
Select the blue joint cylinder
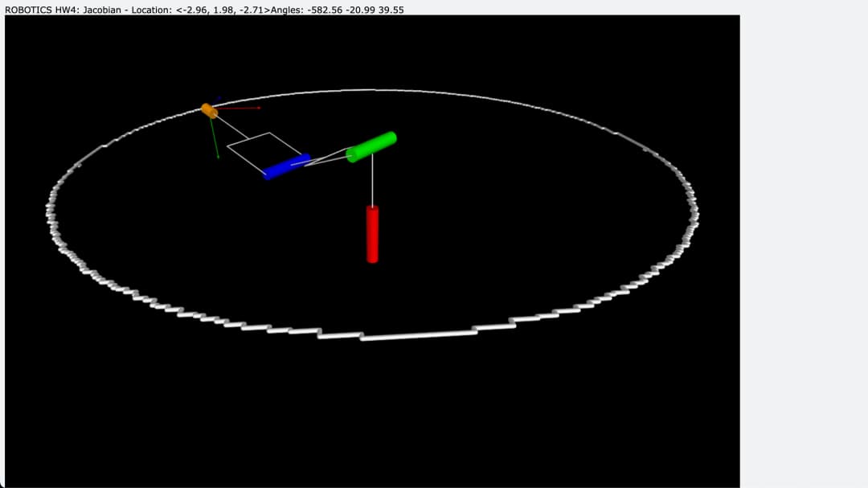click(286, 166)
